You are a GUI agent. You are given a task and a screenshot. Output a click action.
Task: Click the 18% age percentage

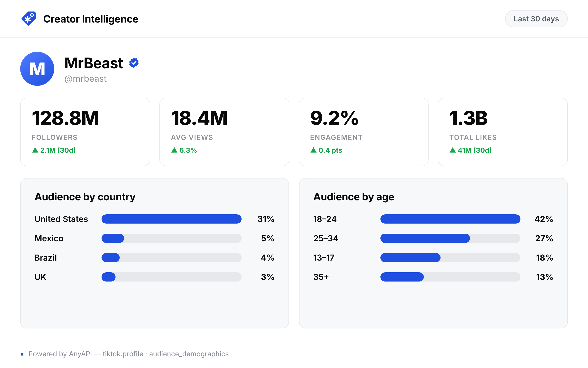click(x=545, y=258)
